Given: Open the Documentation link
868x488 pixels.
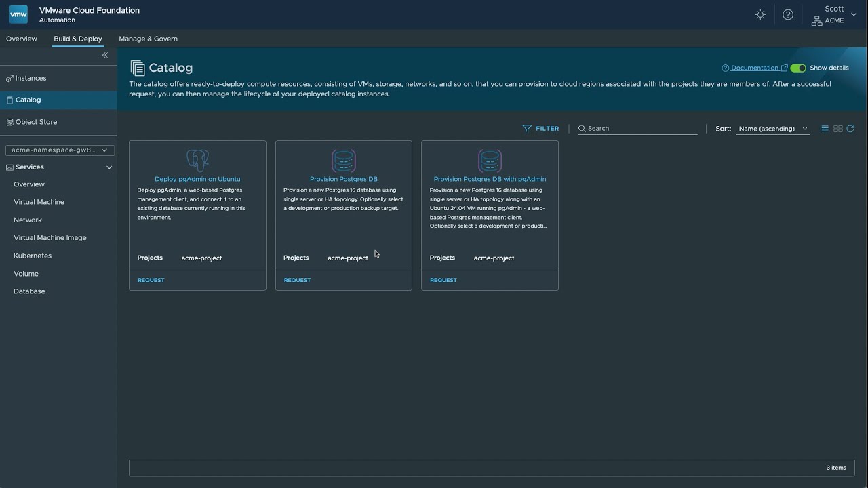Looking at the screenshot, I should coord(754,68).
